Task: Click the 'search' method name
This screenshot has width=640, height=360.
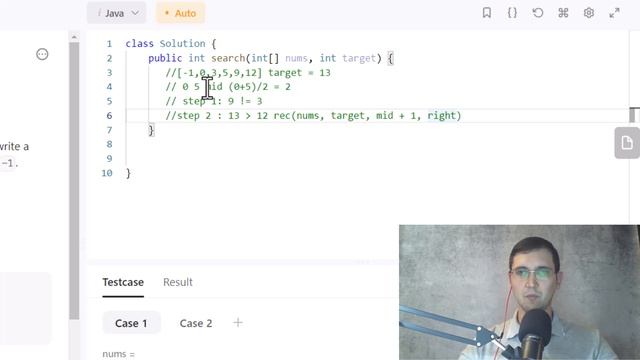Action: click(228, 58)
